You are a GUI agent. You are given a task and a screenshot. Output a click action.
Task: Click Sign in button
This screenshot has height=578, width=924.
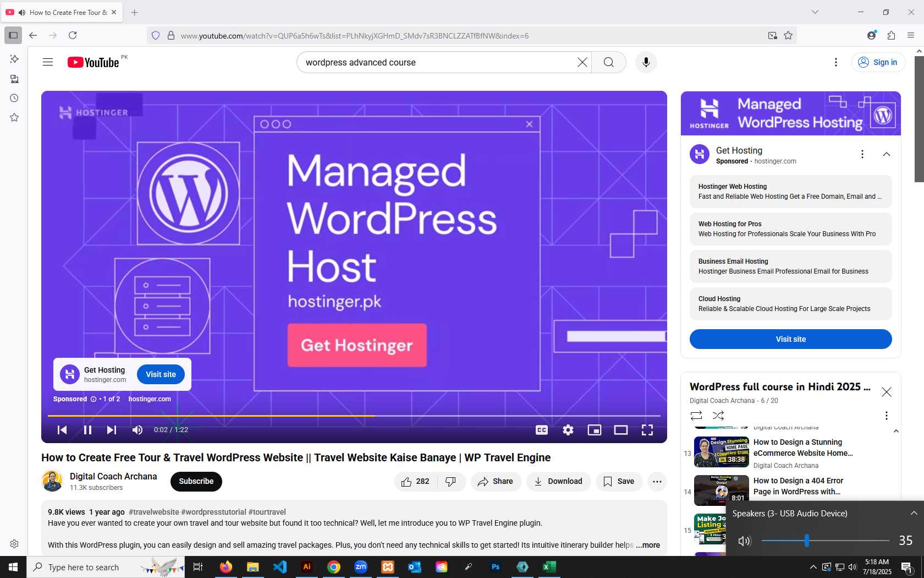(x=878, y=62)
